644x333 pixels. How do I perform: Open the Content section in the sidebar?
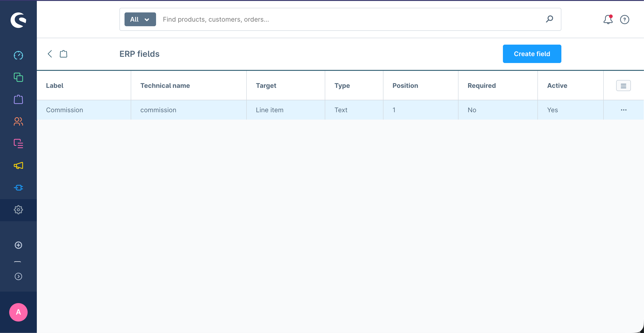[x=18, y=144]
